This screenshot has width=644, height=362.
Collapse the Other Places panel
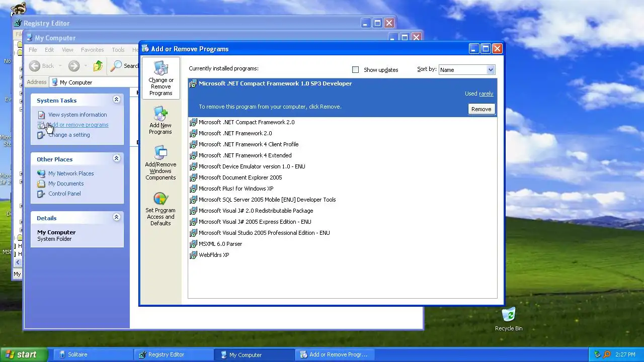pos(116,158)
